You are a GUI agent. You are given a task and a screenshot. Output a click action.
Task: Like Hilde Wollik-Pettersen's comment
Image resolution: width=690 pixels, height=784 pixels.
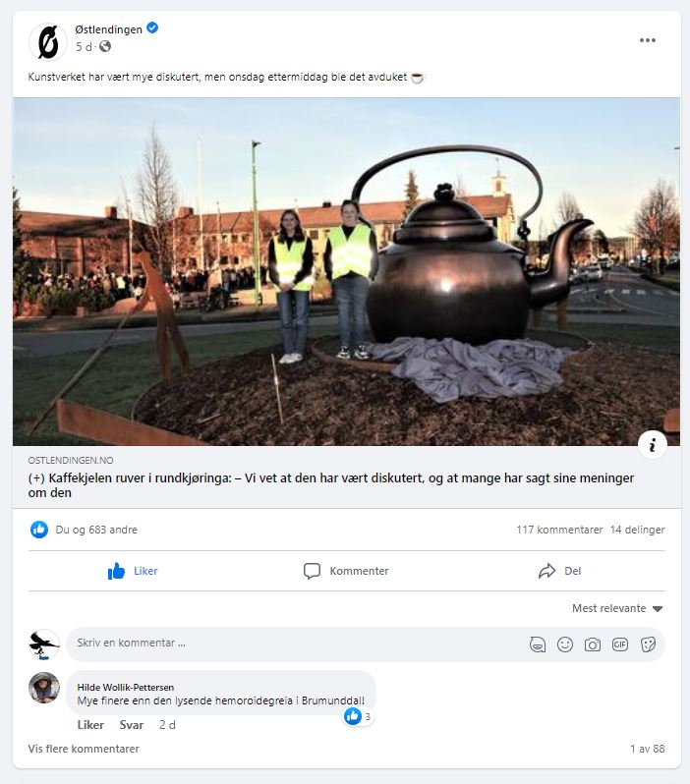pyautogui.click(x=90, y=725)
